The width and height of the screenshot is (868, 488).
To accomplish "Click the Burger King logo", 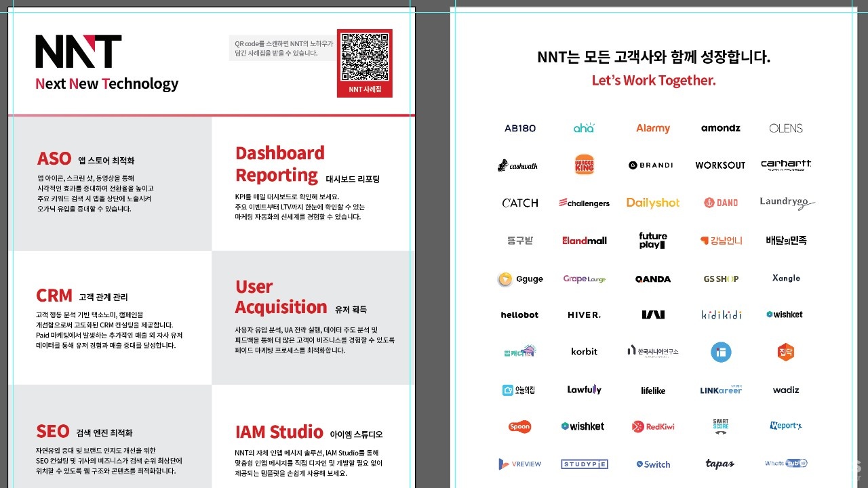I will [x=584, y=165].
